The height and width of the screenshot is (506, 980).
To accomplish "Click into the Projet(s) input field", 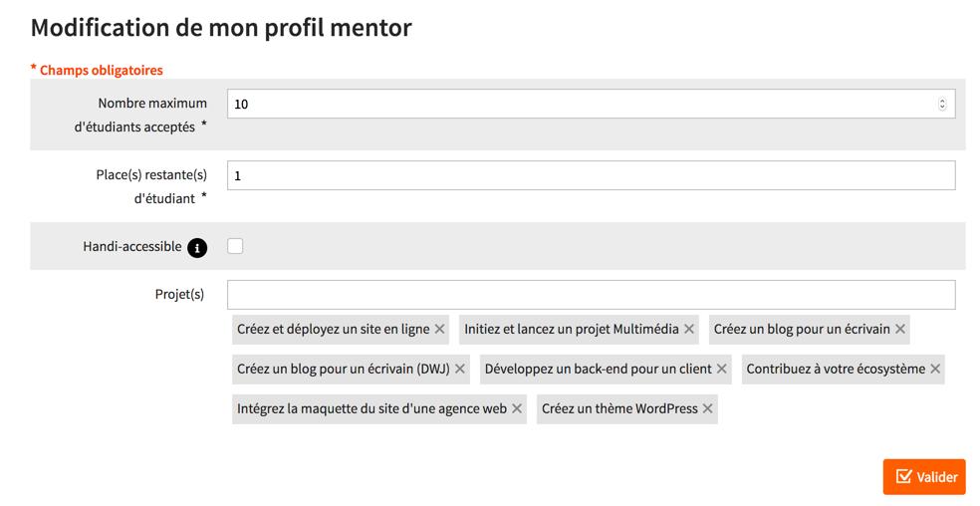I will click(592, 295).
